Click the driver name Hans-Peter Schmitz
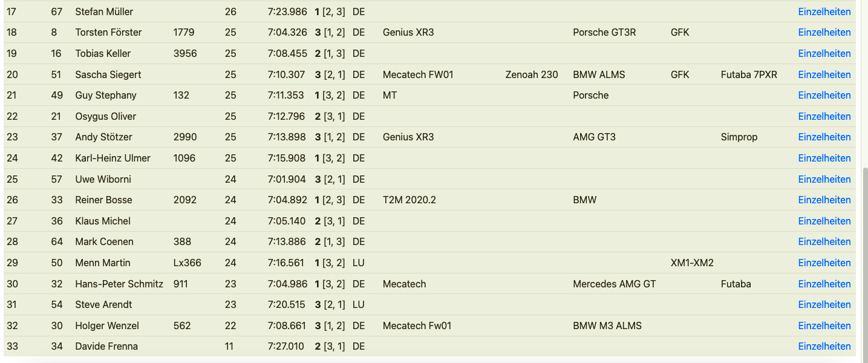868x363 pixels. point(119,284)
